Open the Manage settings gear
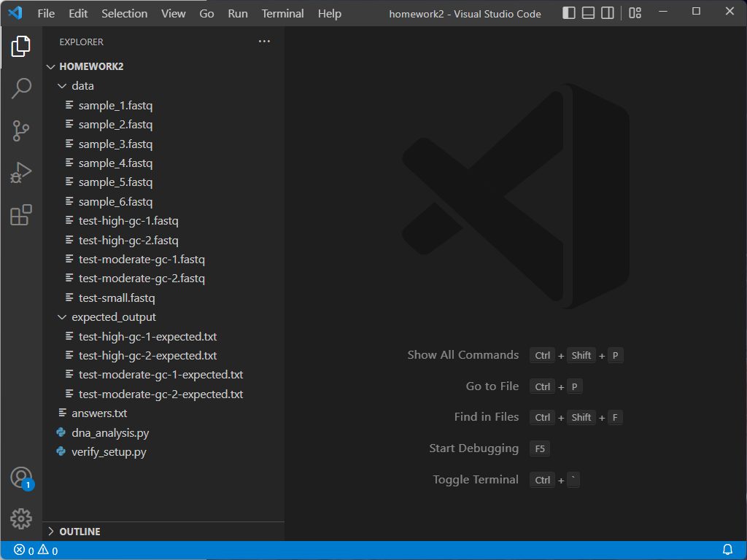 [21, 518]
